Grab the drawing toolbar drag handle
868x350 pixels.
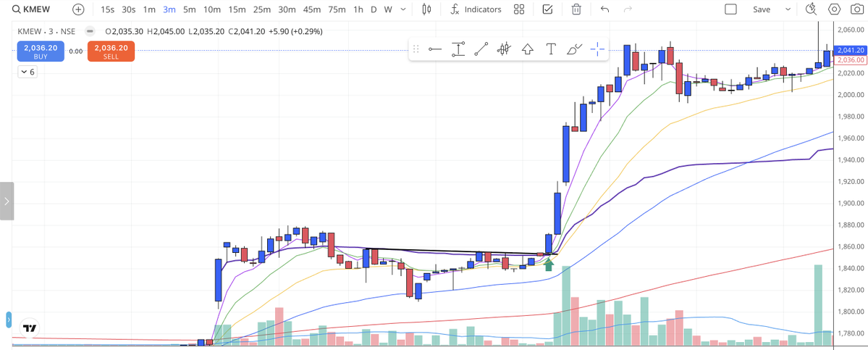pos(416,49)
